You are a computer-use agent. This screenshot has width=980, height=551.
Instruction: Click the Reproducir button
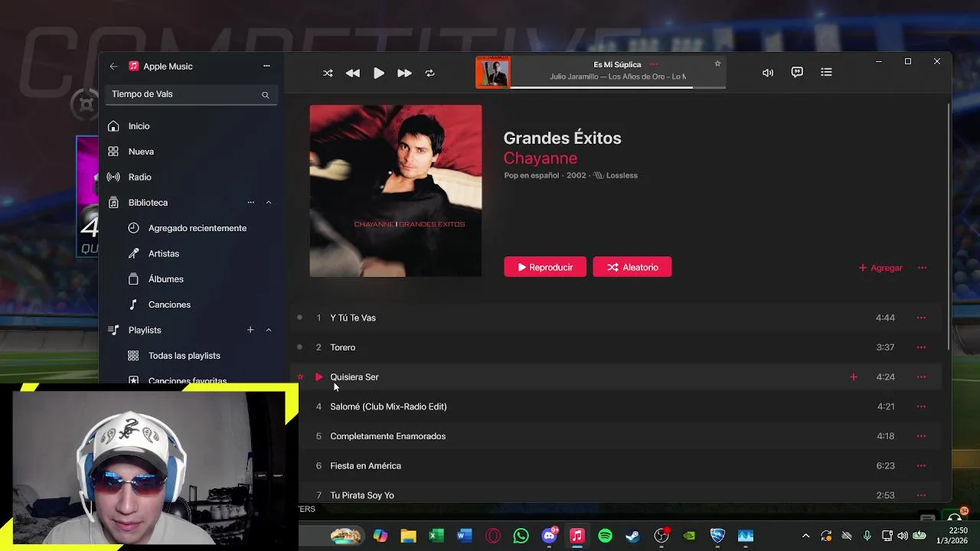[x=545, y=267]
